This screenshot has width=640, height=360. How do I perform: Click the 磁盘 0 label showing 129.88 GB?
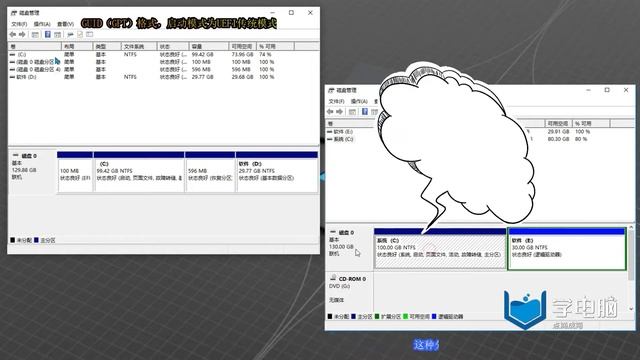pyautogui.click(x=32, y=171)
